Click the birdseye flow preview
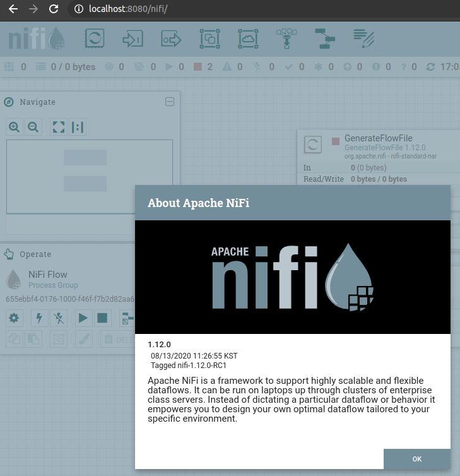This screenshot has width=460, height=476. click(x=90, y=177)
